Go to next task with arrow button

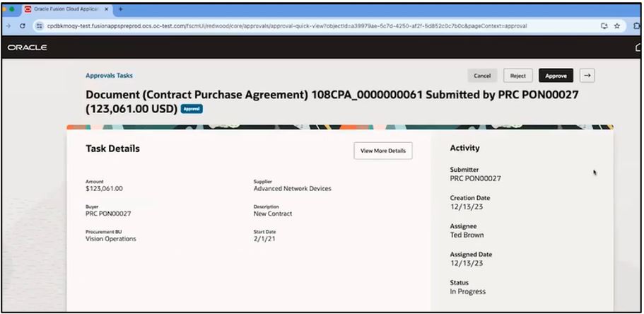tap(587, 76)
